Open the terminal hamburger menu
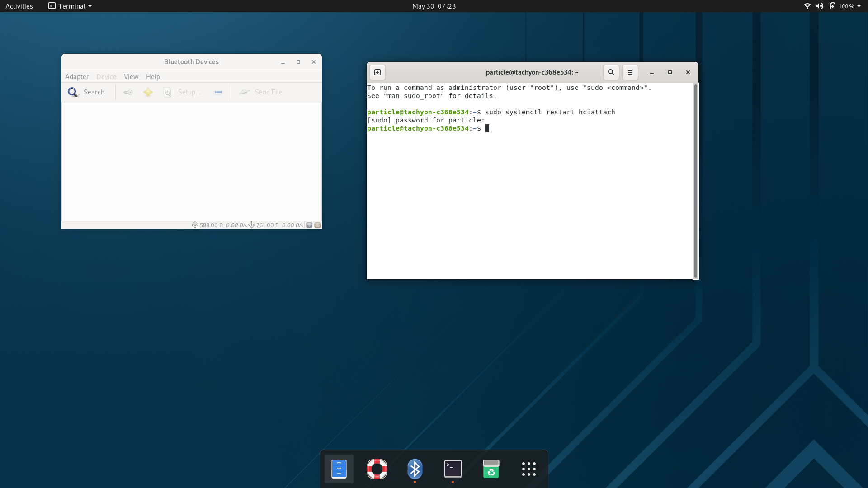Viewport: 868px width, 488px height. [630, 72]
